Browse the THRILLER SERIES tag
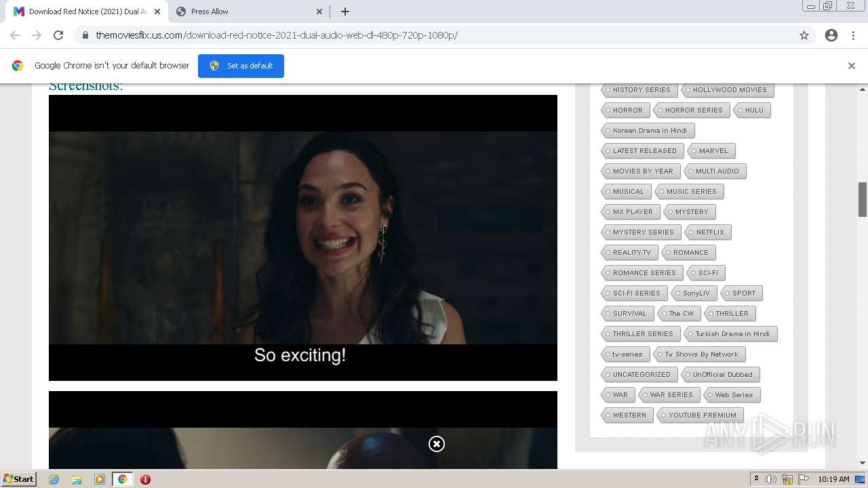 point(640,333)
